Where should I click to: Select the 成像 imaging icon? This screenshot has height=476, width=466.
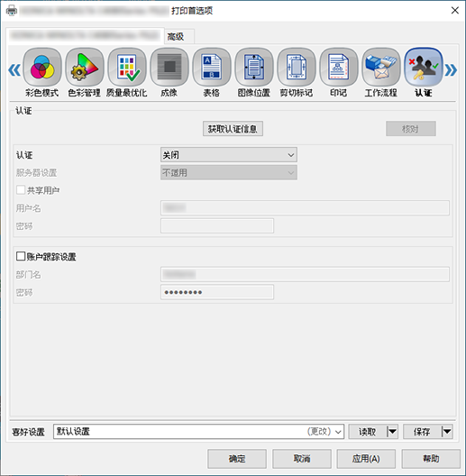169,68
